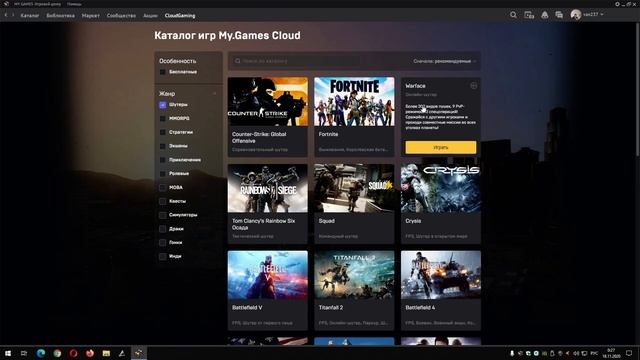Open the Windows Start menu
Viewport: 640px width, 360px height.
8,353
